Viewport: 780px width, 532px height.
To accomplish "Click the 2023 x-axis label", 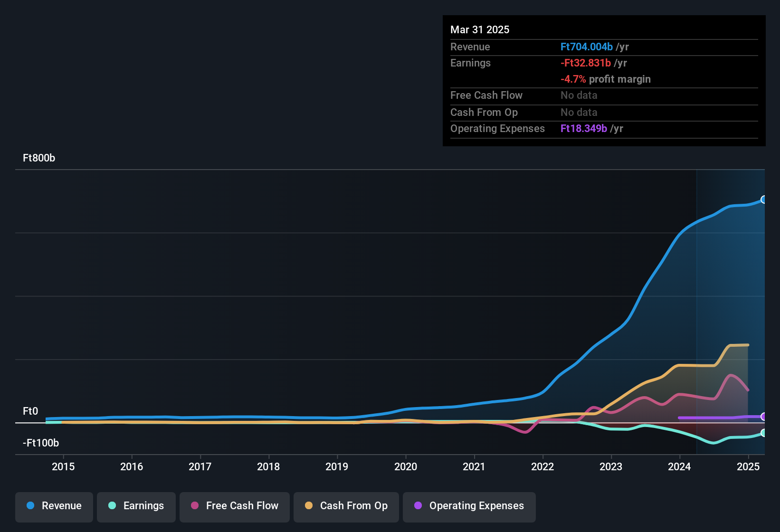I will coord(611,466).
